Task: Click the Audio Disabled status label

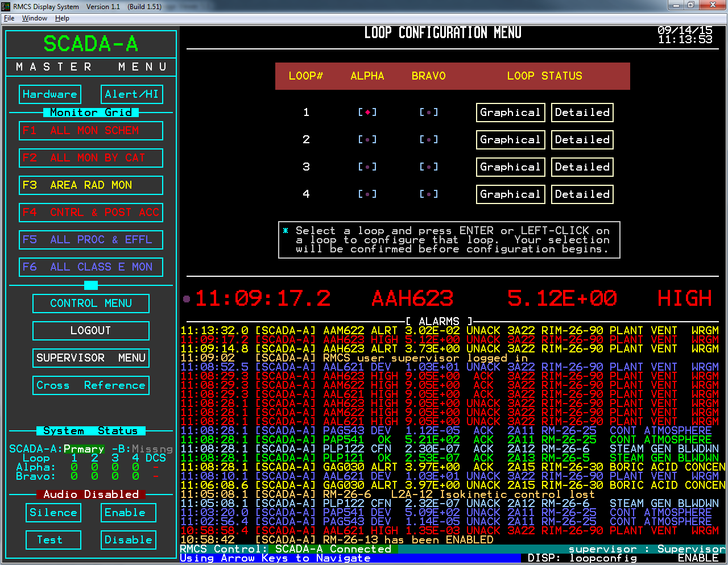Action: 91,495
